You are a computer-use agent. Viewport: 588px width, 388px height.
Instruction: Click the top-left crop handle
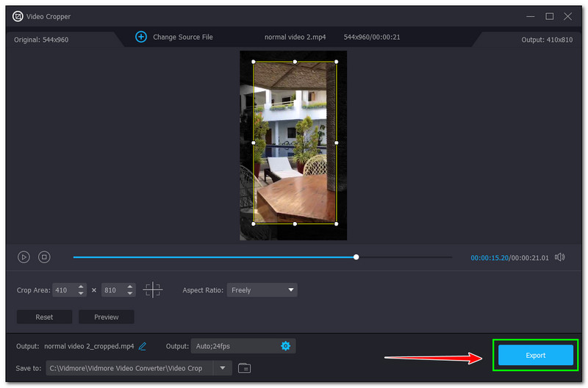(x=254, y=62)
